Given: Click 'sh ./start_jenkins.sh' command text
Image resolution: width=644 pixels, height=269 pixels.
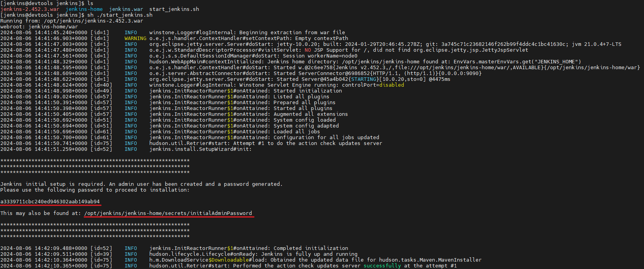Looking at the screenshot, I should [120, 15].
